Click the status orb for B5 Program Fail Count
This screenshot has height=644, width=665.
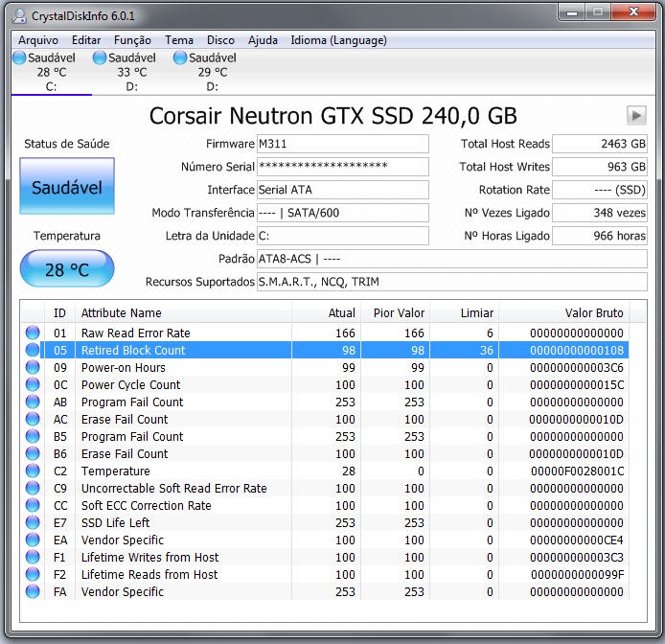tap(33, 436)
